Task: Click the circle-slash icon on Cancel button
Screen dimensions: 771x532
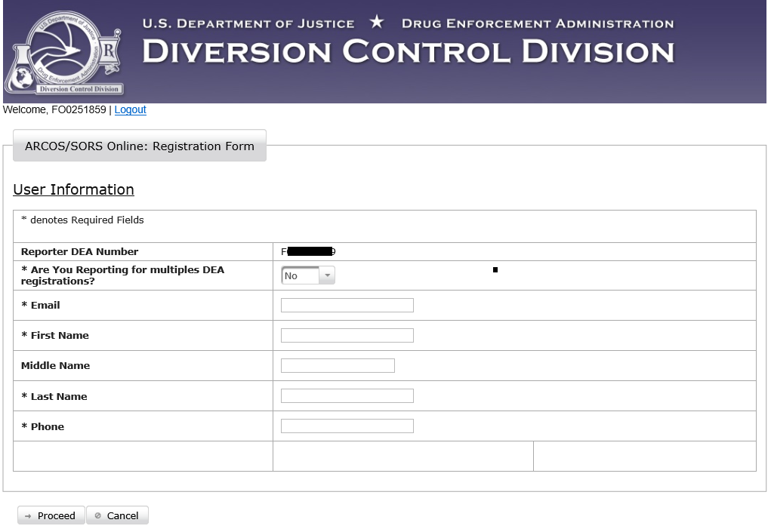Action: tap(97, 516)
